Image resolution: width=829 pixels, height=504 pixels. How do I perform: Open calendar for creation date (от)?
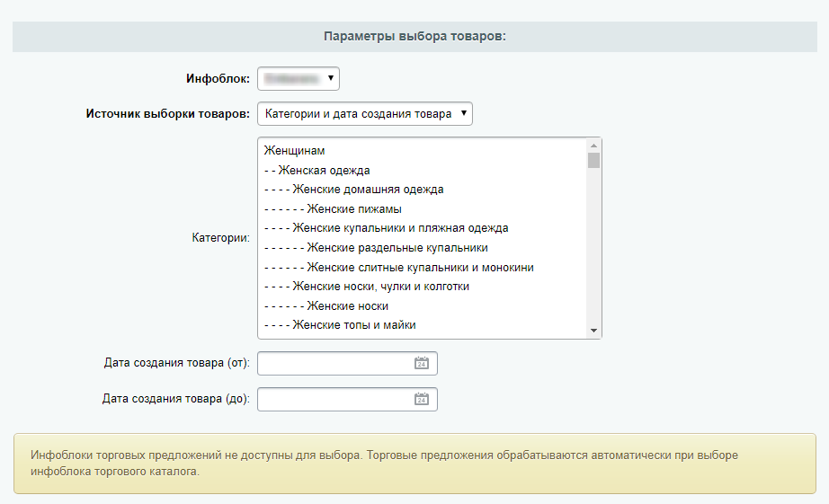pos(421,363)
